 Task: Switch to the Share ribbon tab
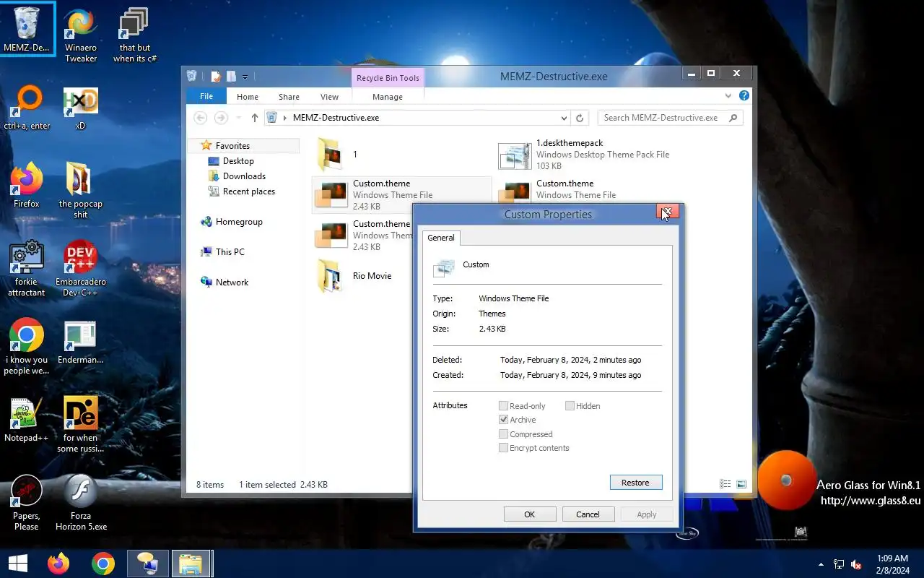pyautogui.click(x=289, y=96)
